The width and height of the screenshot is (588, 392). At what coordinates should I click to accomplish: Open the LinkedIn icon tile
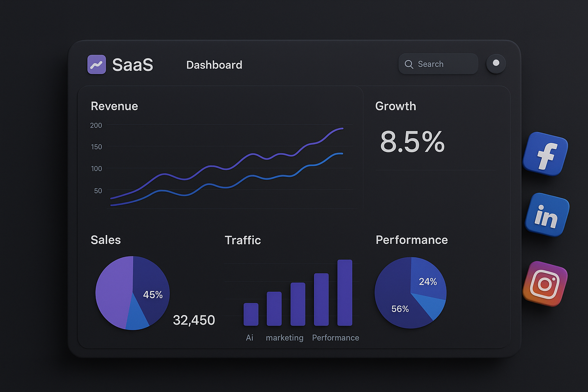[x=547, y=215]
